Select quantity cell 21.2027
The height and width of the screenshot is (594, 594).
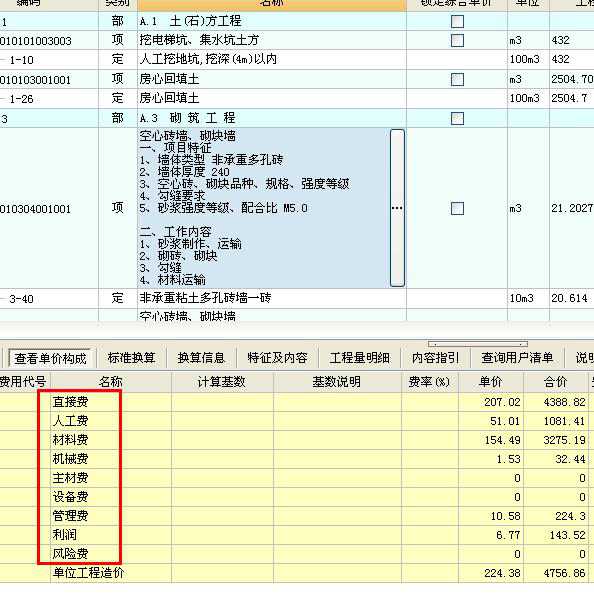click(x=572, y=208)
